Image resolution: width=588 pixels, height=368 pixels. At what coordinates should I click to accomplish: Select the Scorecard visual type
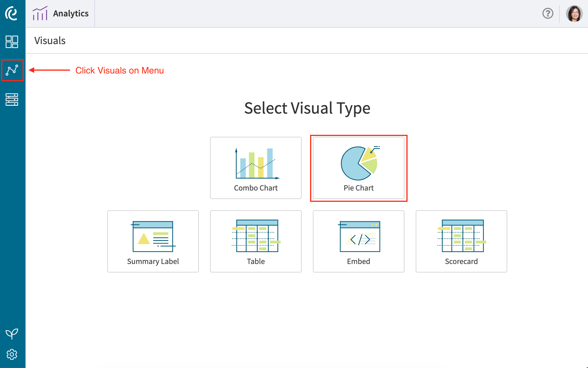(461, 241)
